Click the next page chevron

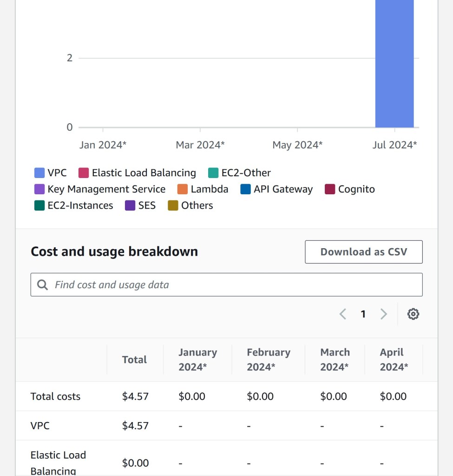384,314
